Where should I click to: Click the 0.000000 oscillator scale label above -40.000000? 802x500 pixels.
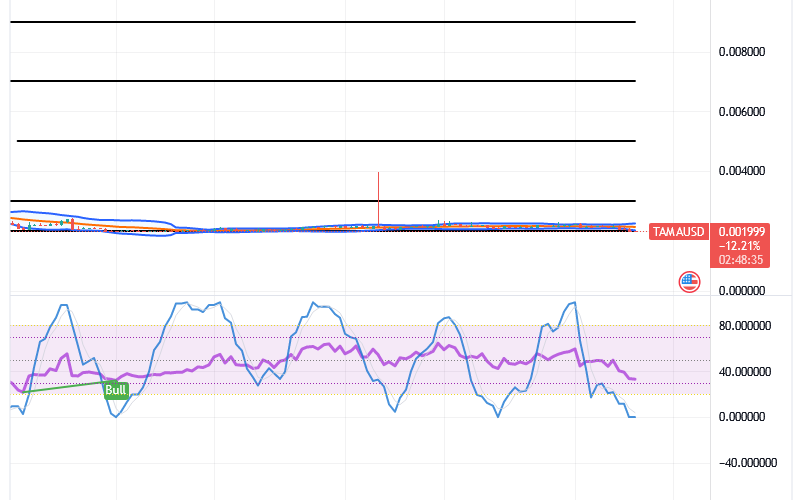[742, 417]
